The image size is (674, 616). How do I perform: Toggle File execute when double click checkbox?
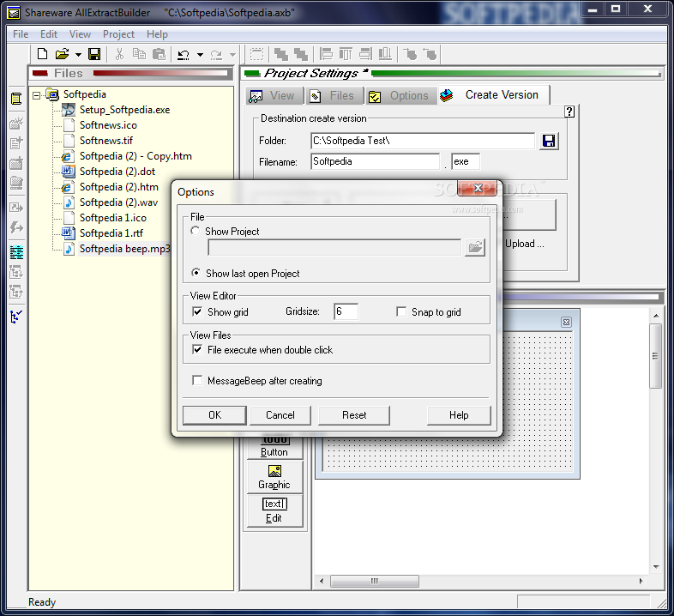coord(197,349)
